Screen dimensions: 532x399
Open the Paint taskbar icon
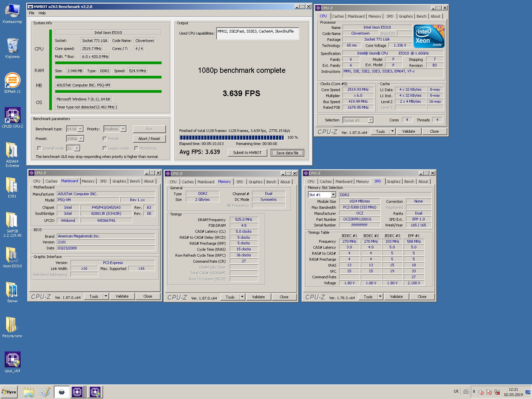click(45, 392)
